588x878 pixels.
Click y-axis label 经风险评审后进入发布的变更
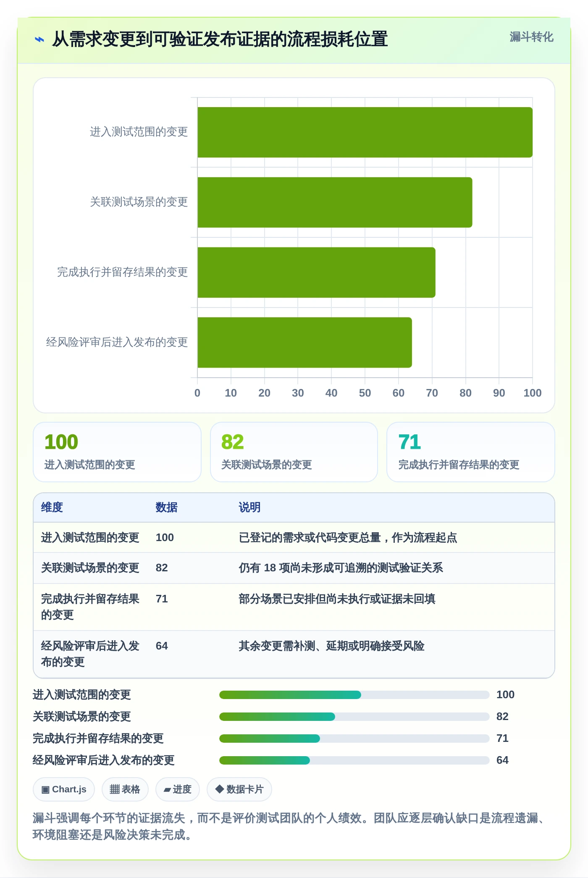(117, 342)
